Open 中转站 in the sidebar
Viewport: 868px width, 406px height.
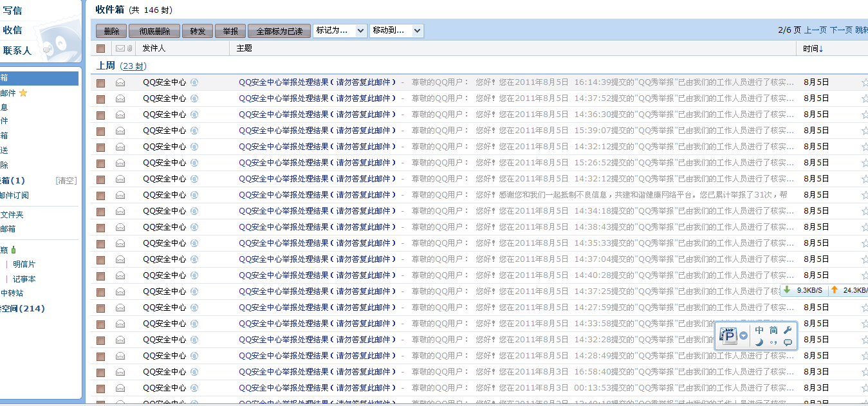(12, 293)
